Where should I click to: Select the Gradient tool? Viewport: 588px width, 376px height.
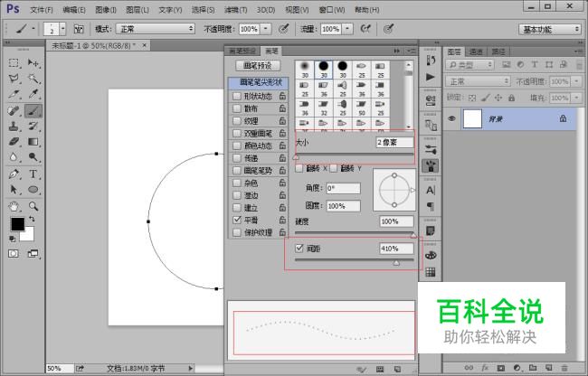click(33, 142)
